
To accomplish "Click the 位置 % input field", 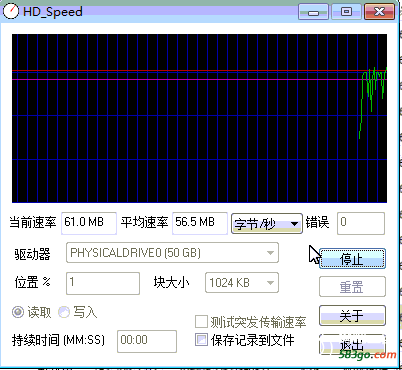I will [x=103, y=283].
